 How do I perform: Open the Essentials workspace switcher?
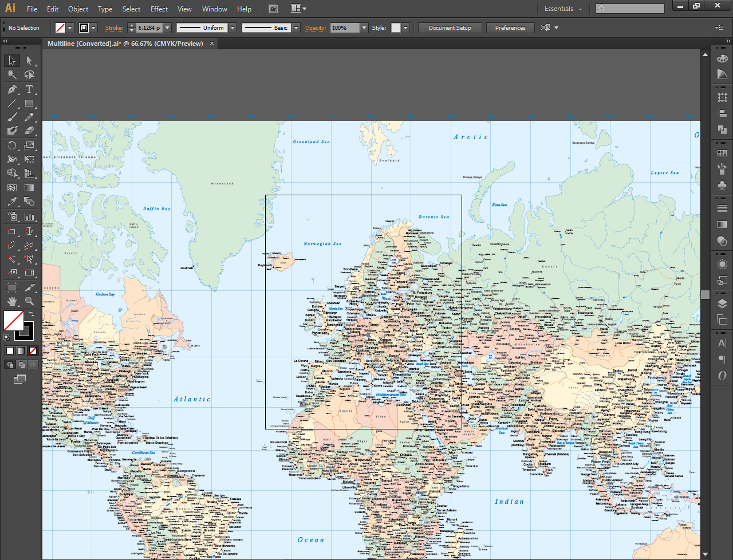click(x=563, y=9)
